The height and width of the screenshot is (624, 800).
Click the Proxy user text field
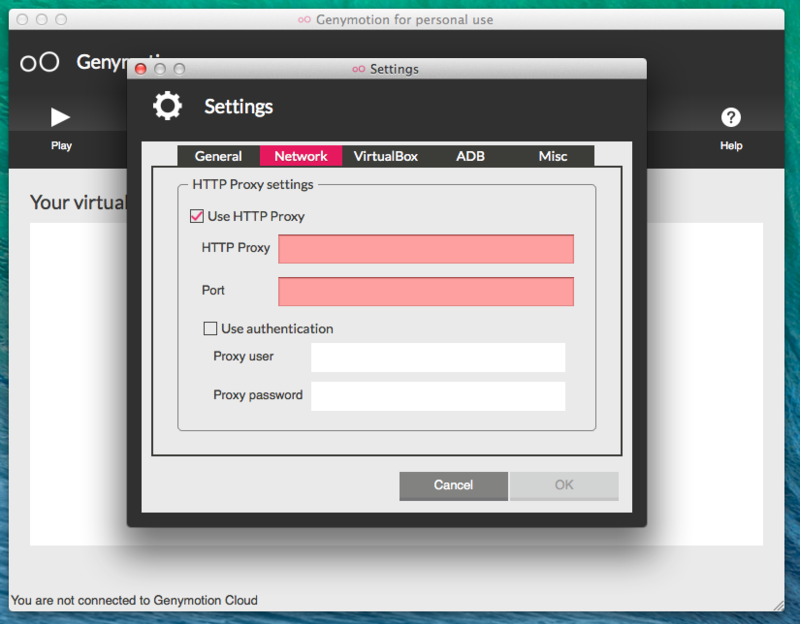coord(438,357)
